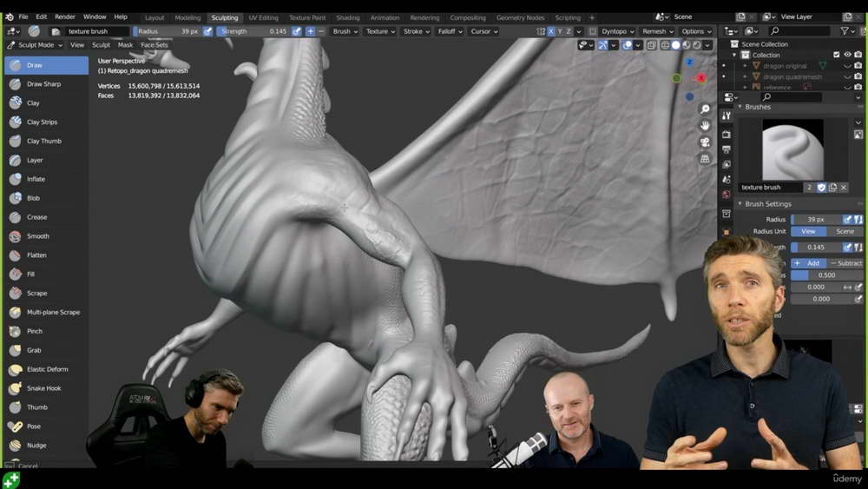The width and height of the screenshot is (868, 489).
Task: Select the Flatten brush
Action: [47, 255]
